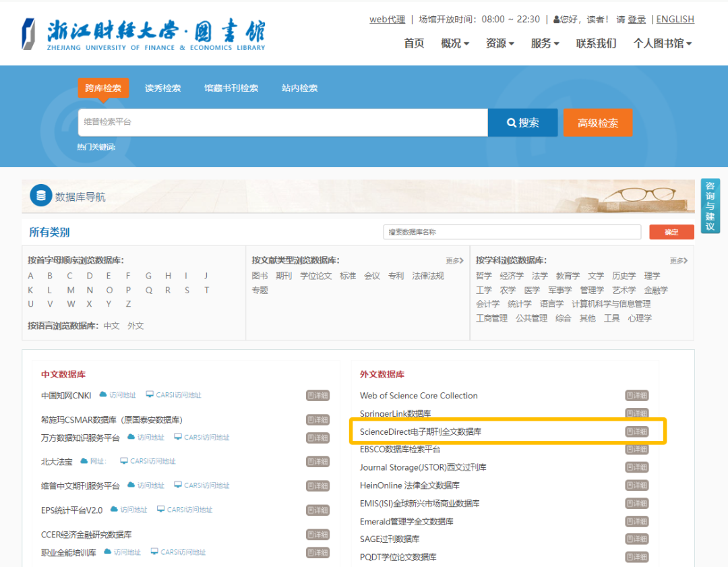728x567 pixels.
Task: Open the 咨询与建议 side widget
Action: coord(710,206)
